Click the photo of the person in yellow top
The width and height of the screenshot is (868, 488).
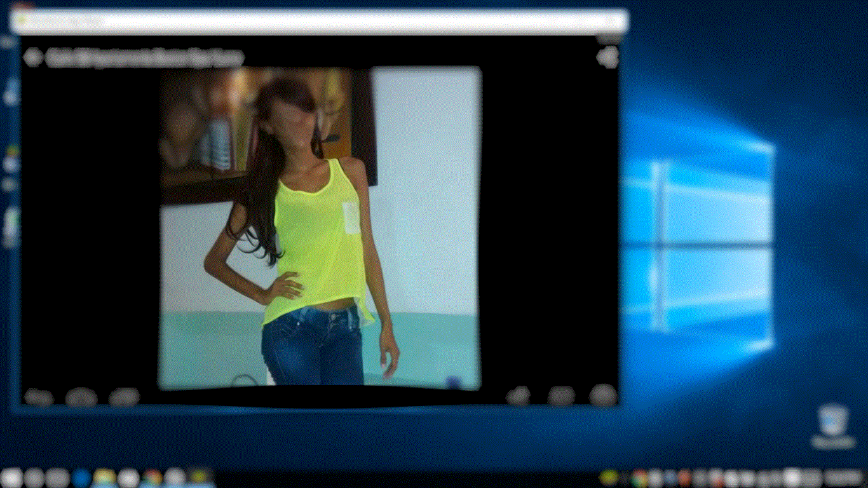[320, 227]
